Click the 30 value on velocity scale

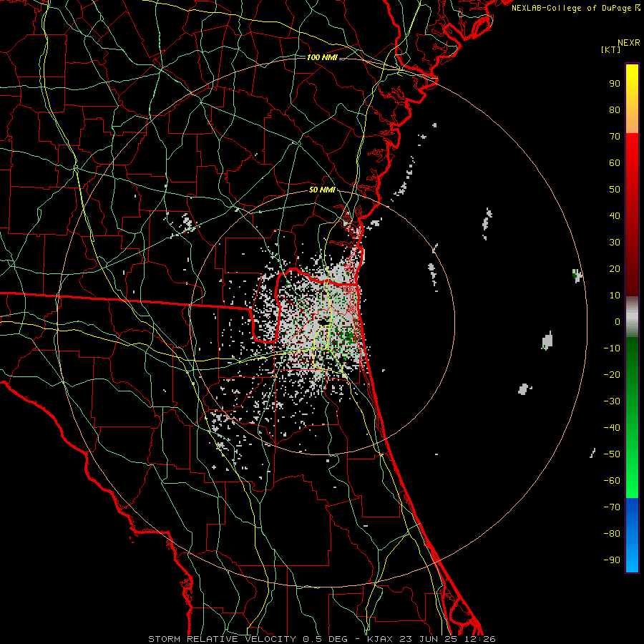coord(615,243)
